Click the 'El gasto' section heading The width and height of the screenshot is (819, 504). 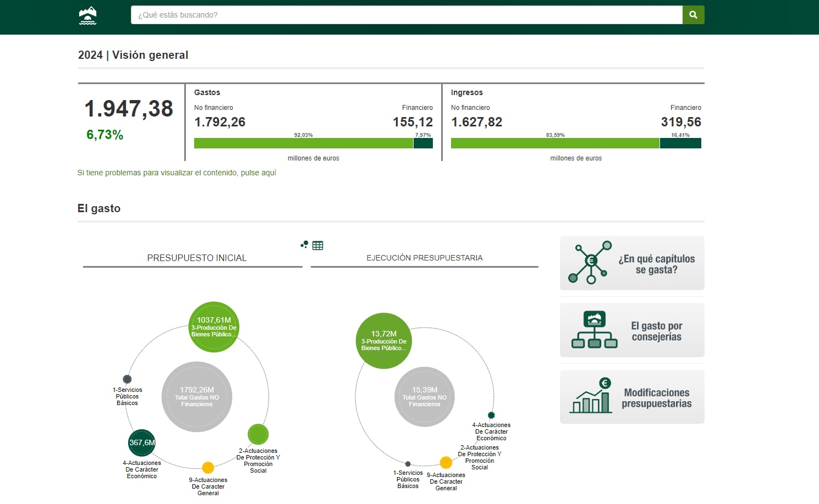99,208
